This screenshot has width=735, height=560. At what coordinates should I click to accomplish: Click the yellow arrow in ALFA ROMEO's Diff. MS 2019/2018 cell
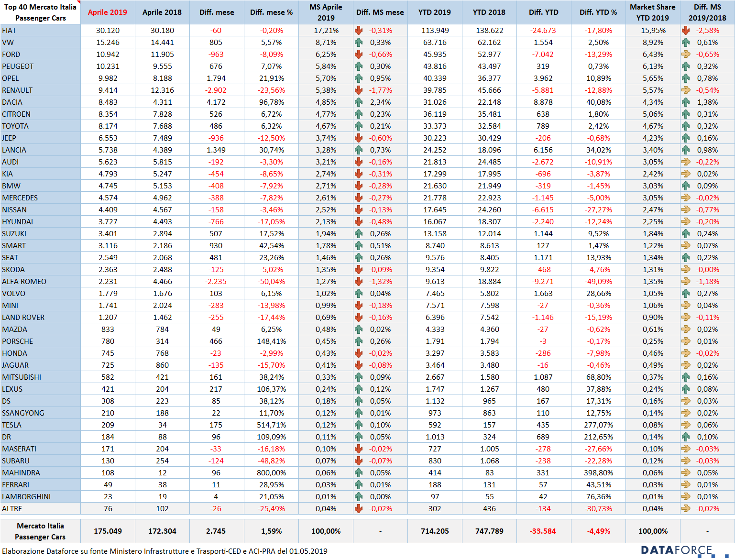tap(686, 281)
